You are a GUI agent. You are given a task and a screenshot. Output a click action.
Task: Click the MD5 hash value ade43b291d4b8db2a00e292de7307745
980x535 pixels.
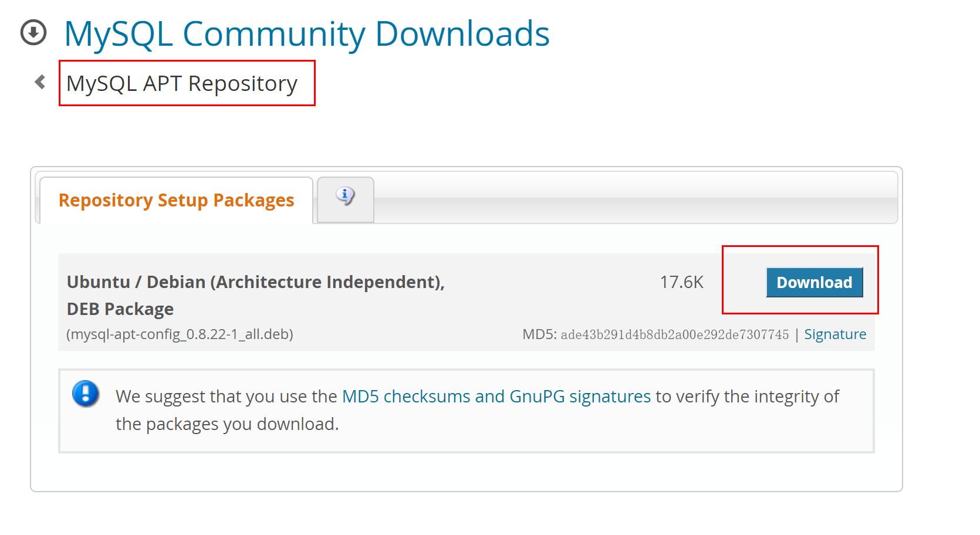(x=675, y=334)
